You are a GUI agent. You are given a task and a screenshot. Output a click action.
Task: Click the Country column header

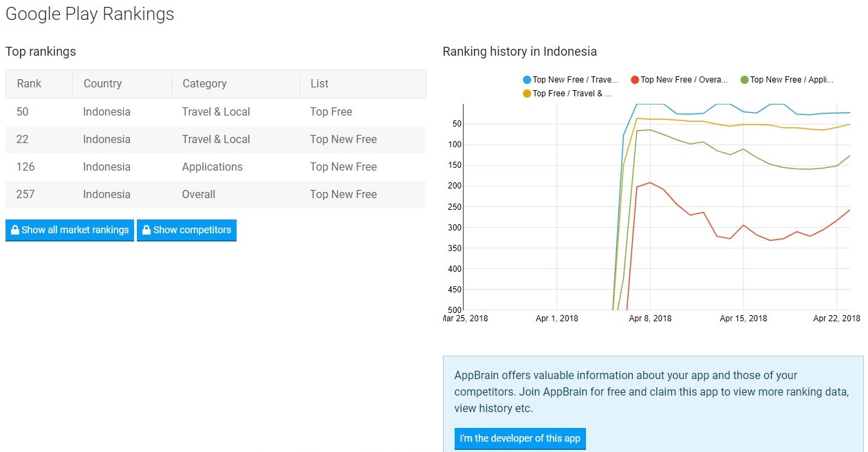pos(102,84)
